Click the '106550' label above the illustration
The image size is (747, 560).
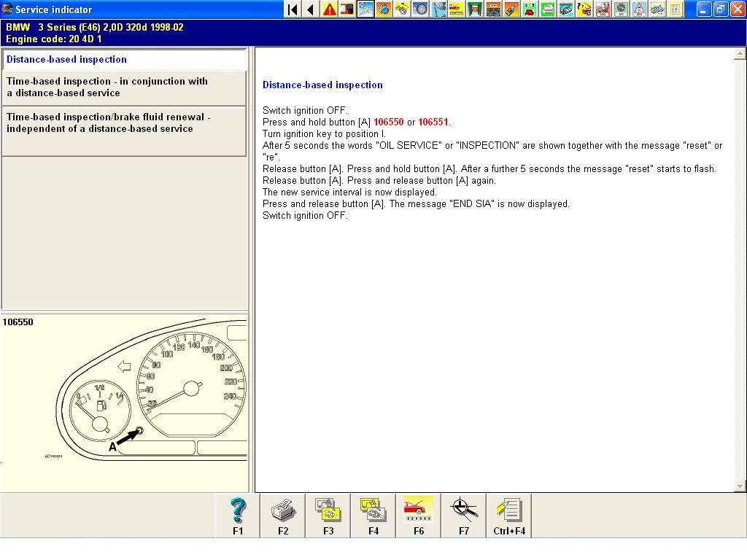(18, 322)
